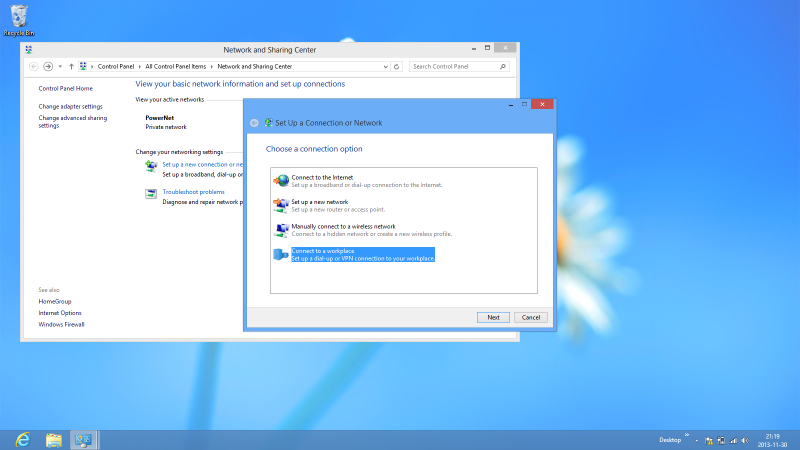This screenshot has height=450, width=800.
Task: Click the Connect to the Internet globe icon
Action: pos(281,180)
